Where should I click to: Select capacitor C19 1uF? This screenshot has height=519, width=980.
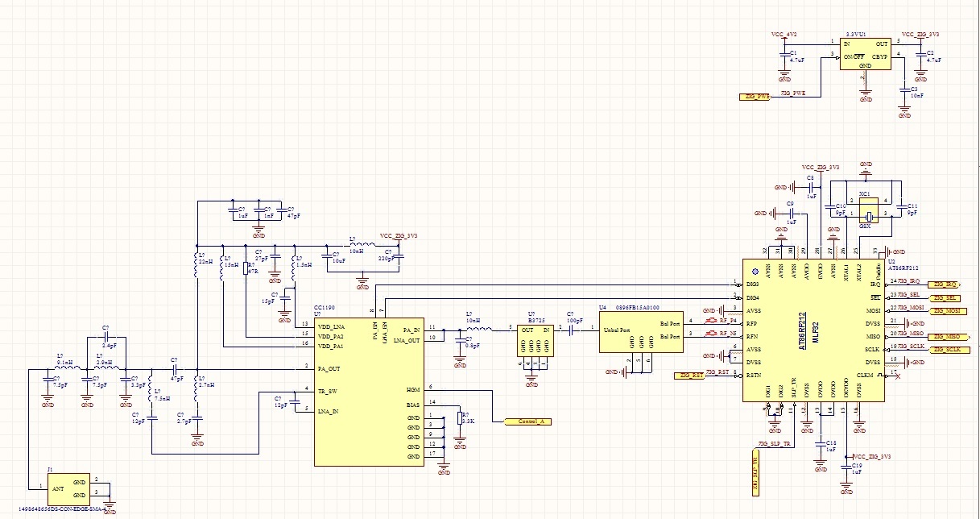[x=846, y=467]
